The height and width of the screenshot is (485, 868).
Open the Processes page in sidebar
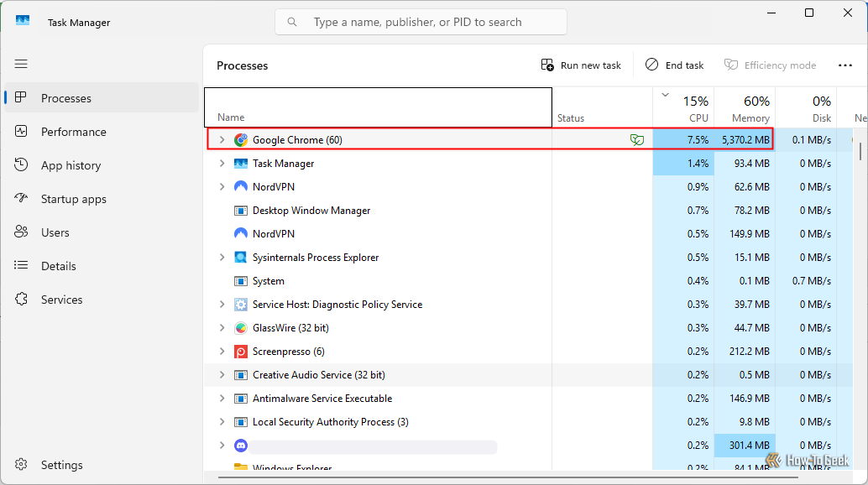pyautogui.click(x=102, y=98)
